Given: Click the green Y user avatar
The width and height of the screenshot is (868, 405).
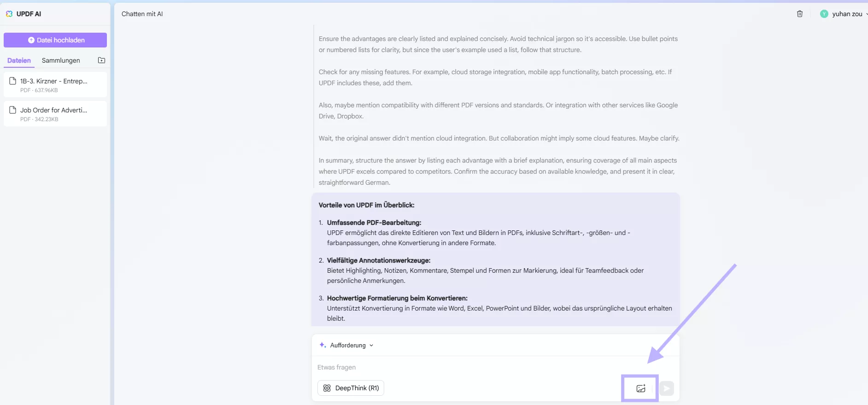Looking at the screenshot, I should click(824, 14).
